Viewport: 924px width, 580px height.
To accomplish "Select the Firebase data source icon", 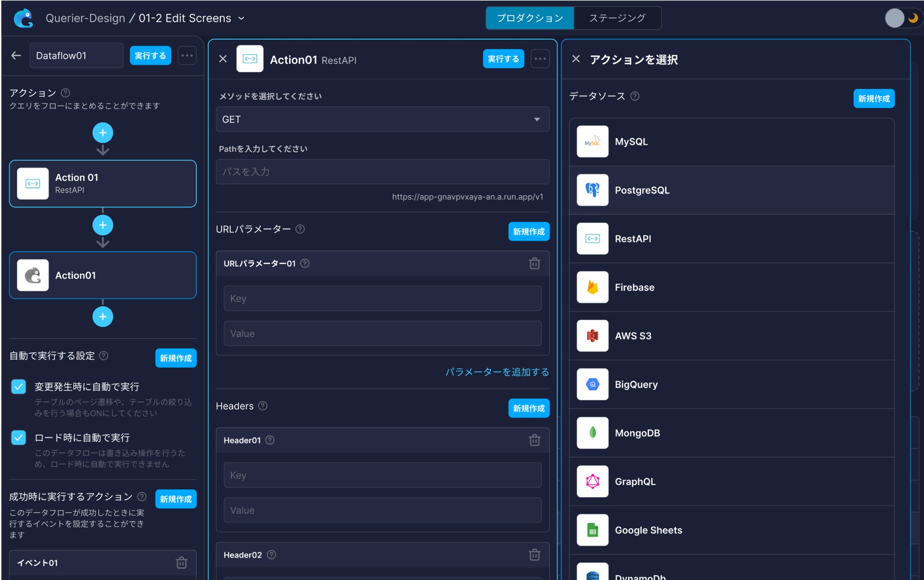I will (x=592, y=287).
